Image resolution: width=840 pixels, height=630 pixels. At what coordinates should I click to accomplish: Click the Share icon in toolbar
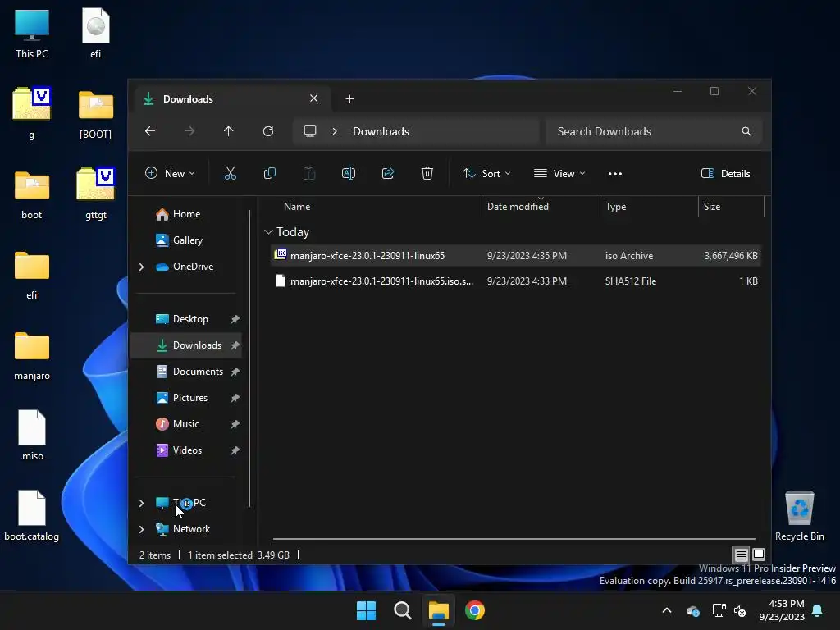pyautogui.click(x=388, y=173)
